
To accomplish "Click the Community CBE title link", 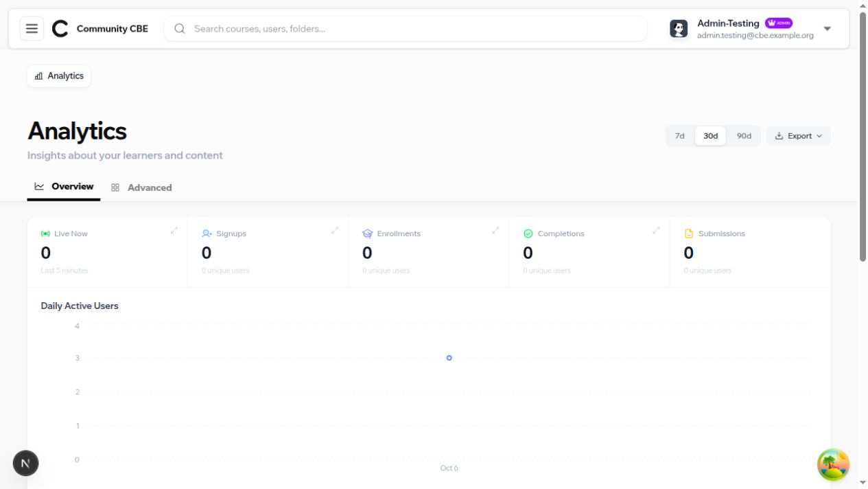I will tap(113, 29).
